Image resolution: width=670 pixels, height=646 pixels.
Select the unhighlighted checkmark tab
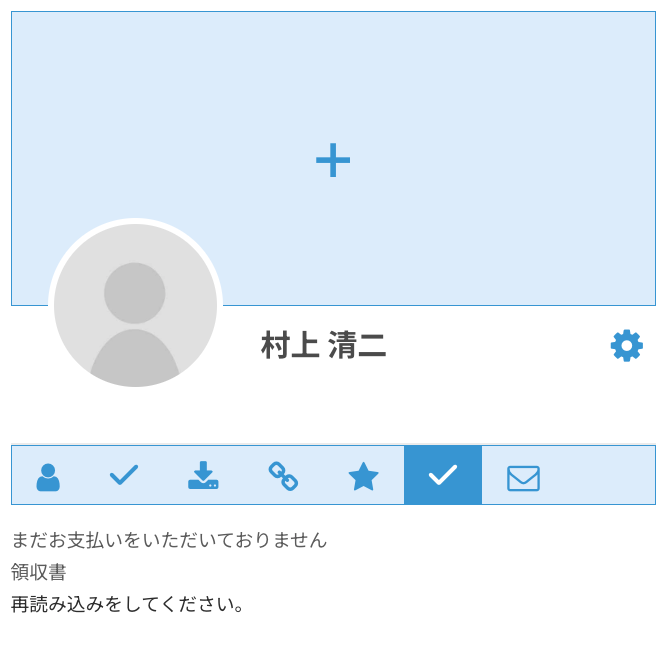[124, 475]
